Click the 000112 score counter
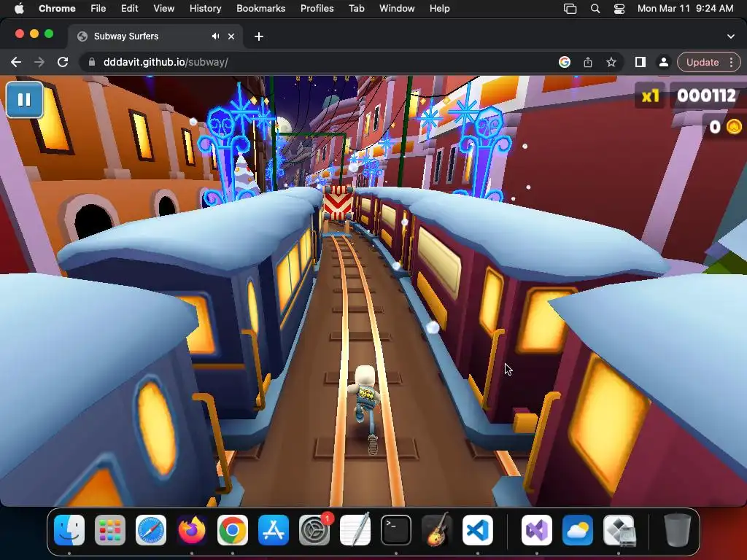This screenshot has width=747, height=560. coord(706,96)
